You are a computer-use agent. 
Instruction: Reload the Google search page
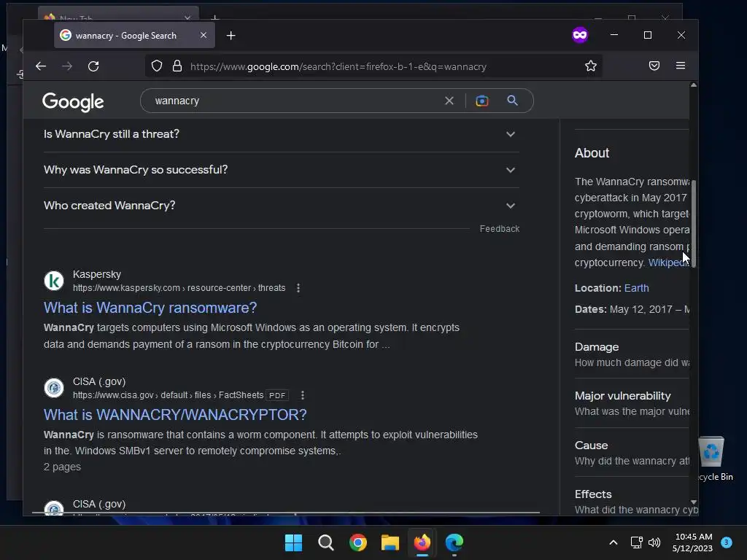pyautogui.click(x=93, y=66)
